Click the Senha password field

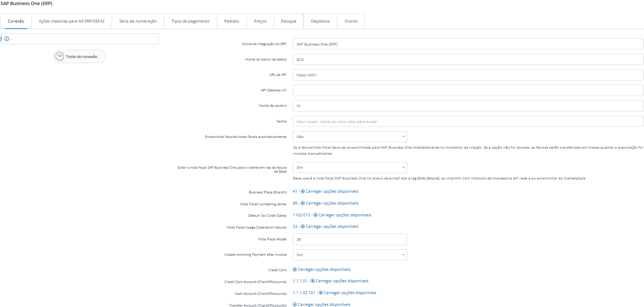tap(468, 121)
